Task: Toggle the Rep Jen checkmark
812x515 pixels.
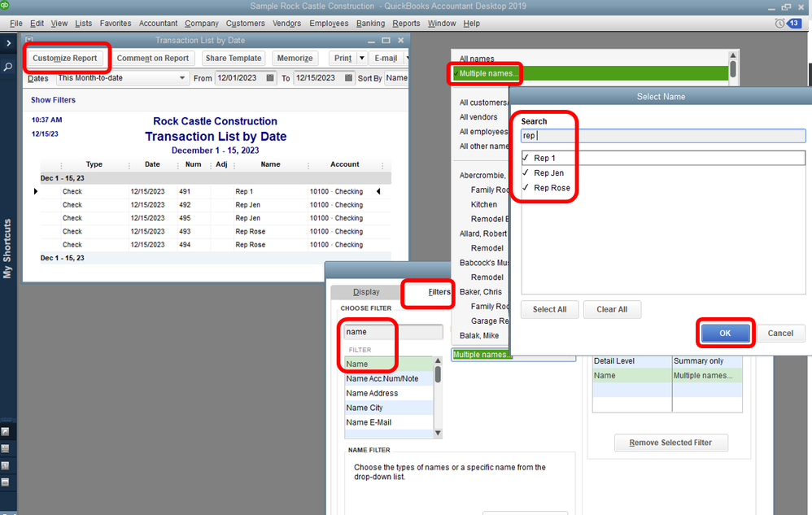Action: click(526, 172)
